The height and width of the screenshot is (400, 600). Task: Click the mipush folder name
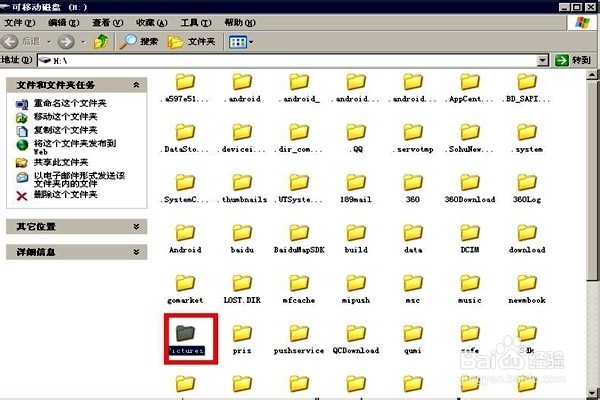pos(356,300)
